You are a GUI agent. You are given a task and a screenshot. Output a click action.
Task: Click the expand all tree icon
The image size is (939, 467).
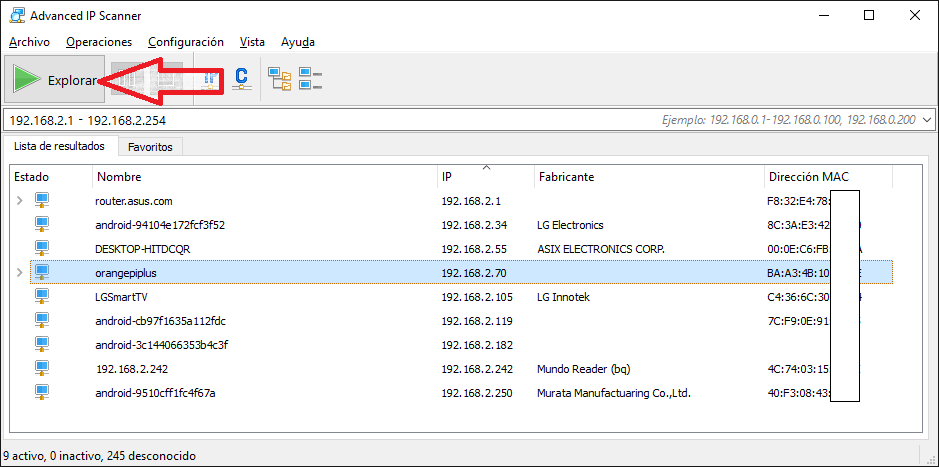(279, 79)
